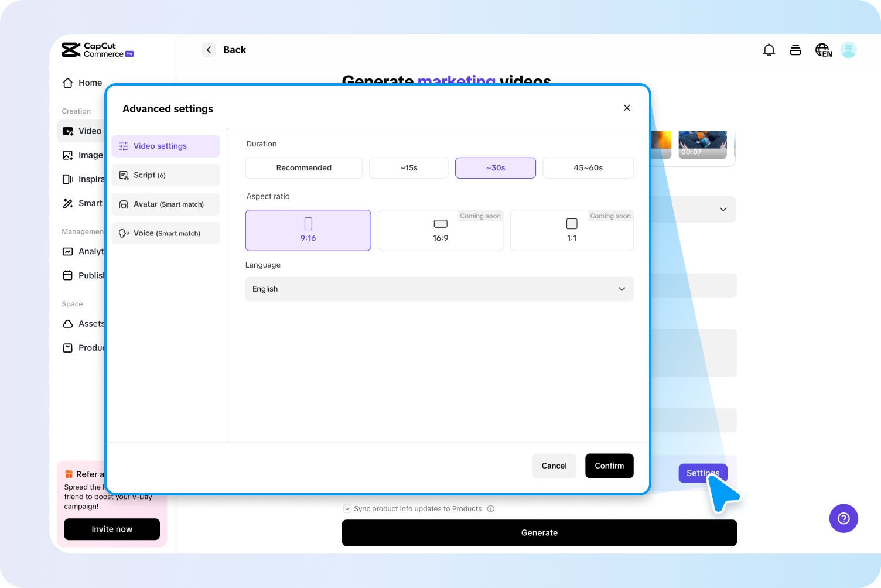Close the Advanced settings dialog

[627, 108]
